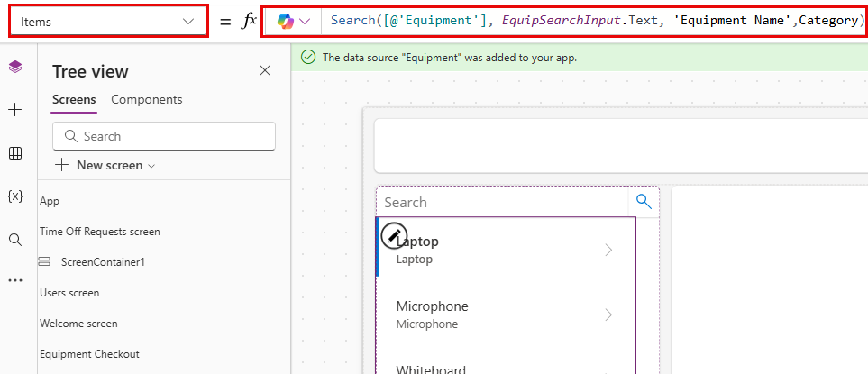The height and width of the screenshot is (374, 868).
Task: Open the Microphone item chevron
Action: pyautogui.click(x=608, y=315)
